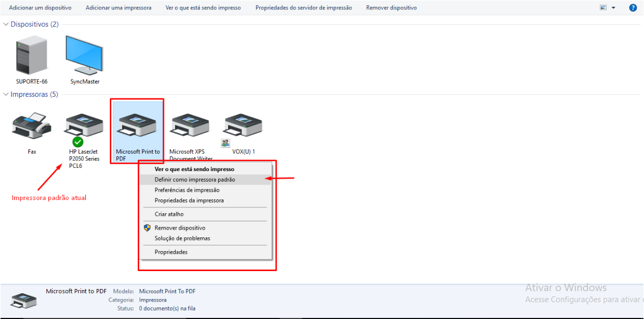
Task: Open "Propriedades da impressora" menu entry
Action: [189, 201]
